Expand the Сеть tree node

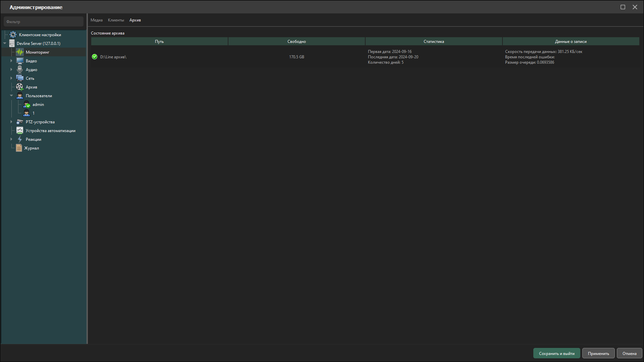point(11,78)
